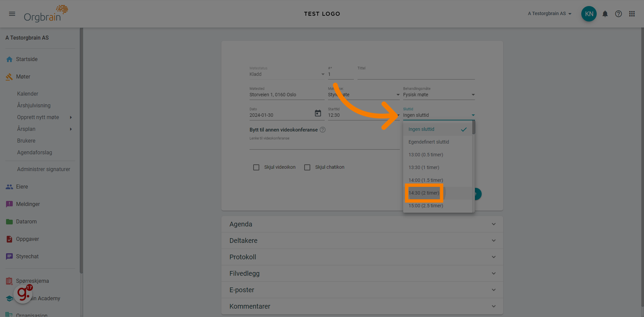Open Kalender in sidebar
The height and width of the screenshot is (317, 644).
tap(28, 94)
